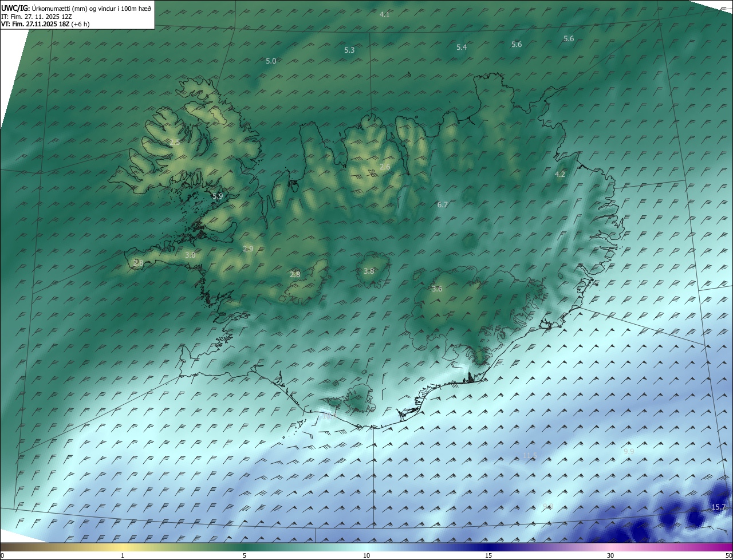Click the 9.9 value label
The image size is (733, 560).
pos(629,452)
